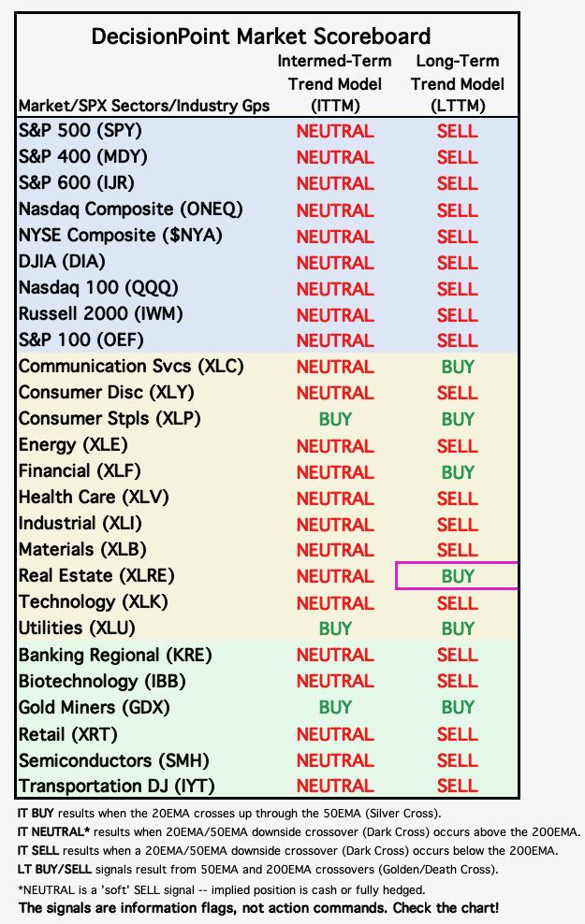Select the Russell 2000 (IWM) row label

point(100,313)
